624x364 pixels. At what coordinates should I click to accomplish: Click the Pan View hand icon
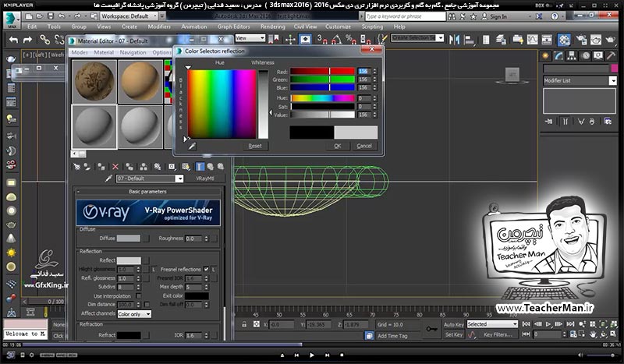(593, 334)
